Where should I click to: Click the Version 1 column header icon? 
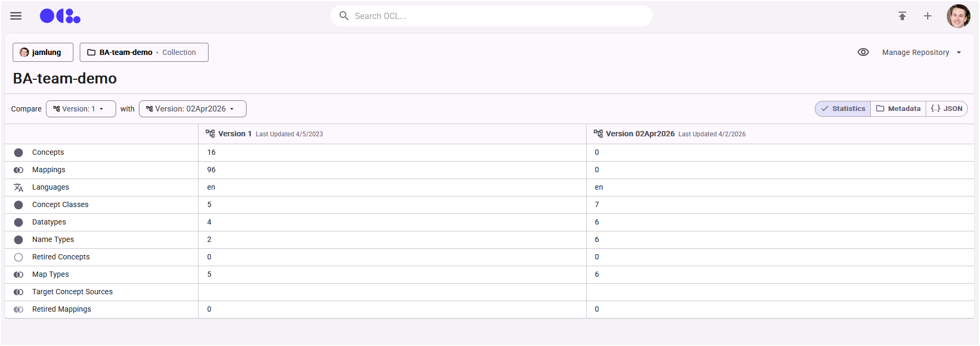pos(210,134)
